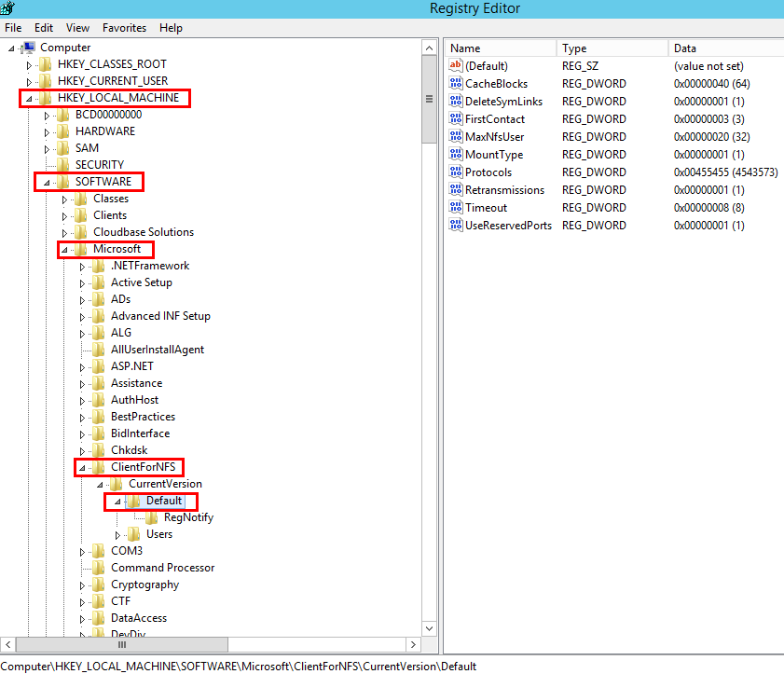Click the tree pane horizontal scrollbar thumb
Screen dimensions: 784x674
pyautogui.click(x=122, y=644)
